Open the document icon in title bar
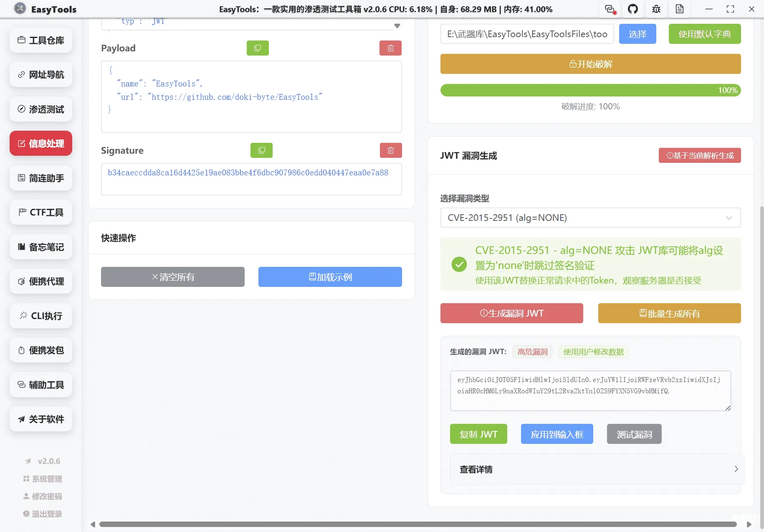The image size is (764, 532). [679, 9]
